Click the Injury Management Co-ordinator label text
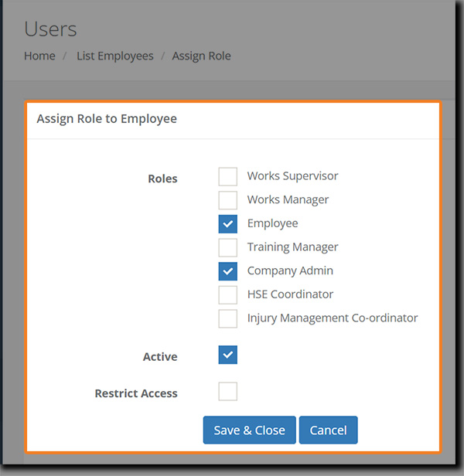This screenshot has width=464, height=476. coord(333,318)
